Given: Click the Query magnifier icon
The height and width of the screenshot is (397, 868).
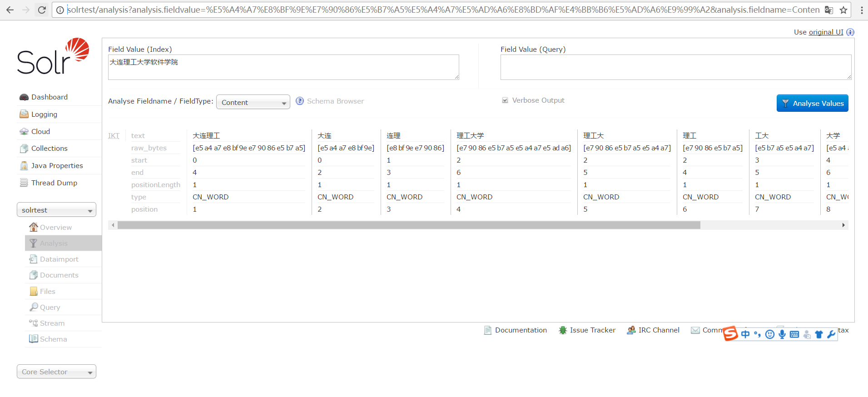Looking at the screenshot, I should click(x=34, y=307).
